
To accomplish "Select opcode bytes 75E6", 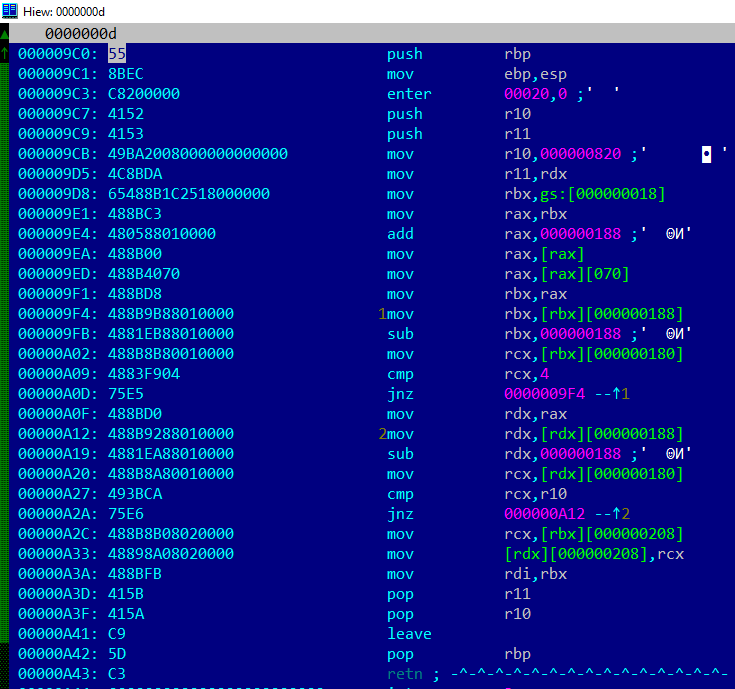I will 126,514.
